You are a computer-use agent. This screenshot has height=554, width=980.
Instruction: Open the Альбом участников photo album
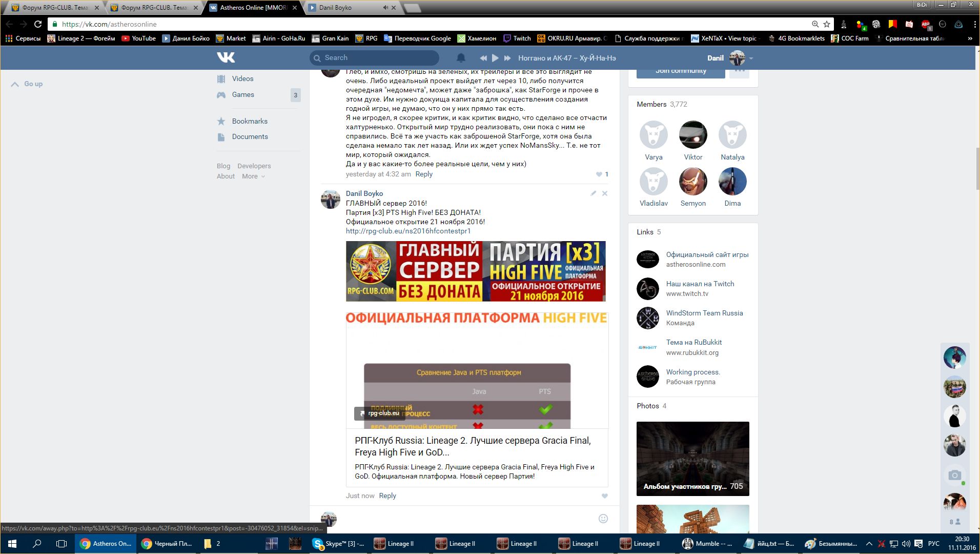pos(692,459)
